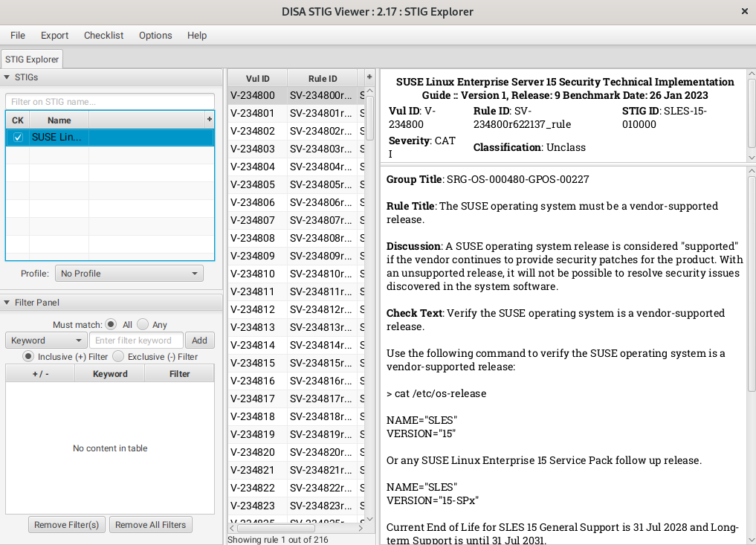
Task: Click right arrow of rule list horizontal scrollbar
Action: point(361,527)
